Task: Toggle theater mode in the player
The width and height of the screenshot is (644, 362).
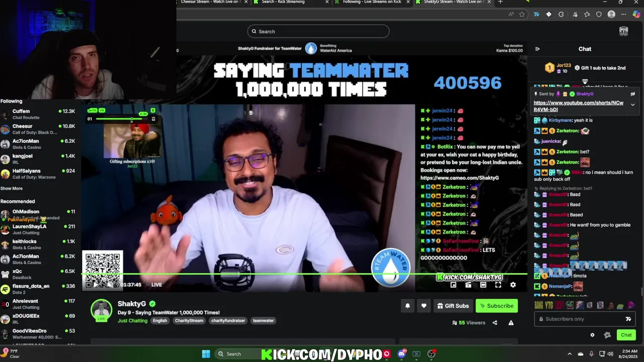Action: [x=483, y=285]
